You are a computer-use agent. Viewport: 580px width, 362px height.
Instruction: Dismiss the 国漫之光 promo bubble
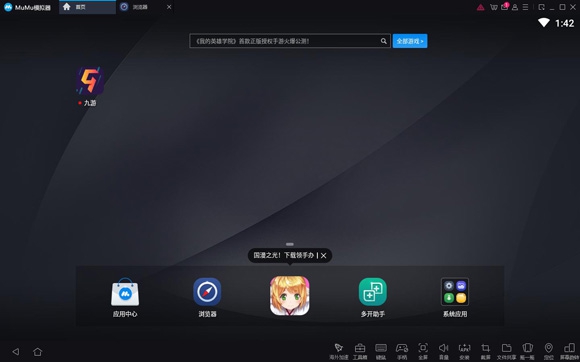click(x=324, y=256)
